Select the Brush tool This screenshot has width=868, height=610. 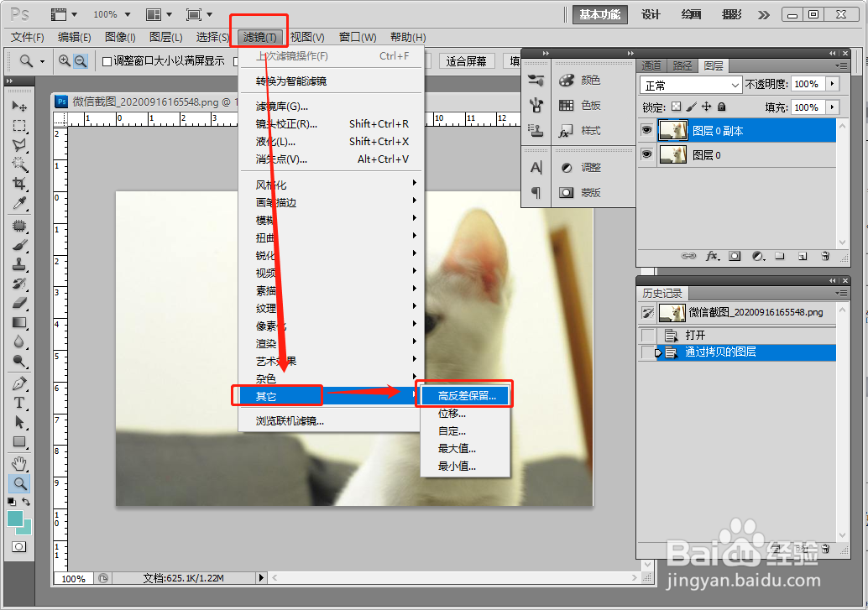pyautogui.click(x=19, y=245)
